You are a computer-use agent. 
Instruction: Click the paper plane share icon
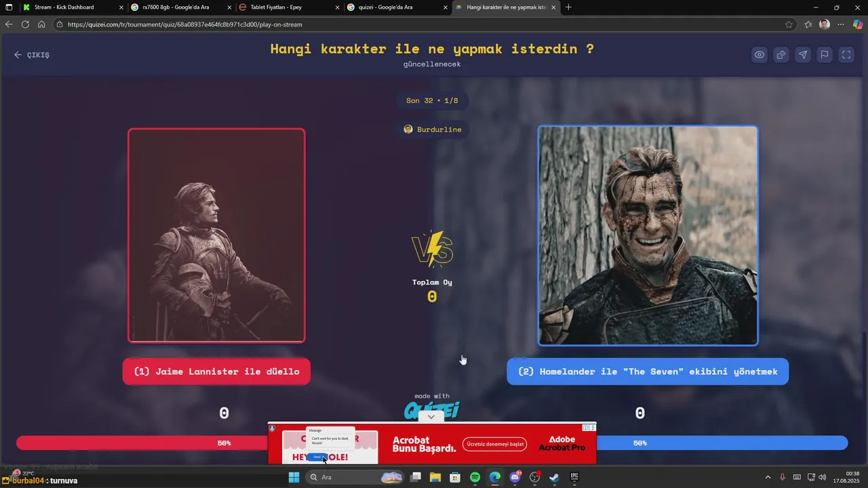803,55
